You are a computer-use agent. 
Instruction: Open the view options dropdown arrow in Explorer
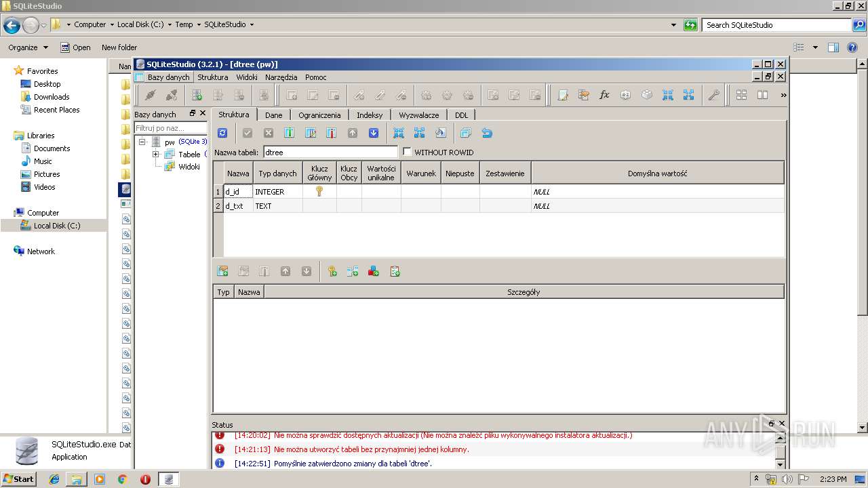pyautogui.click(x=815, y=47)
